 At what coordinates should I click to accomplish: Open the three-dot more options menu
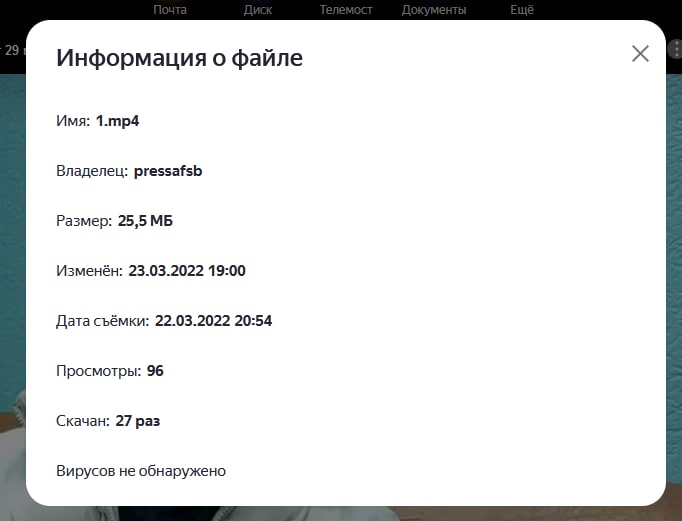tap(675, 49)
